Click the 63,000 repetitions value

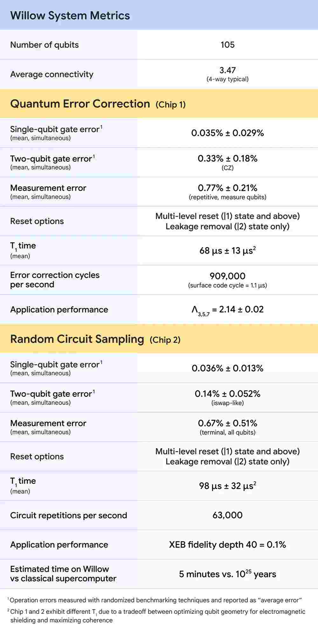227,515
